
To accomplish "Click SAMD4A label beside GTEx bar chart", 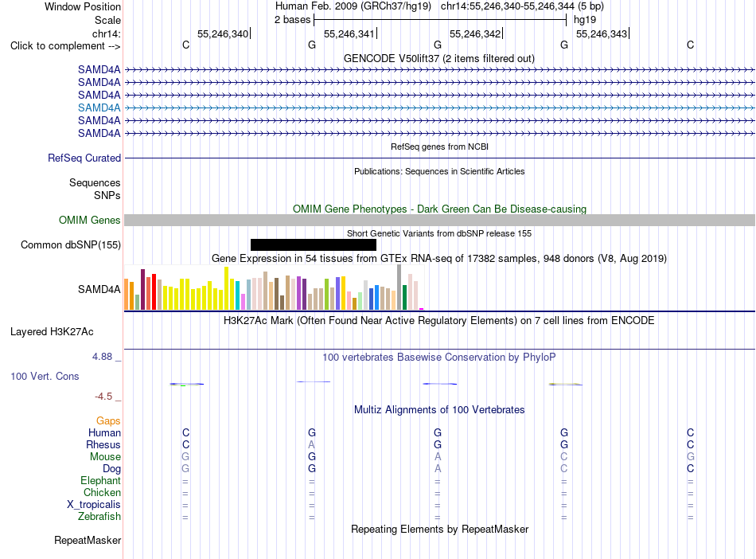I will coord(99,289).
